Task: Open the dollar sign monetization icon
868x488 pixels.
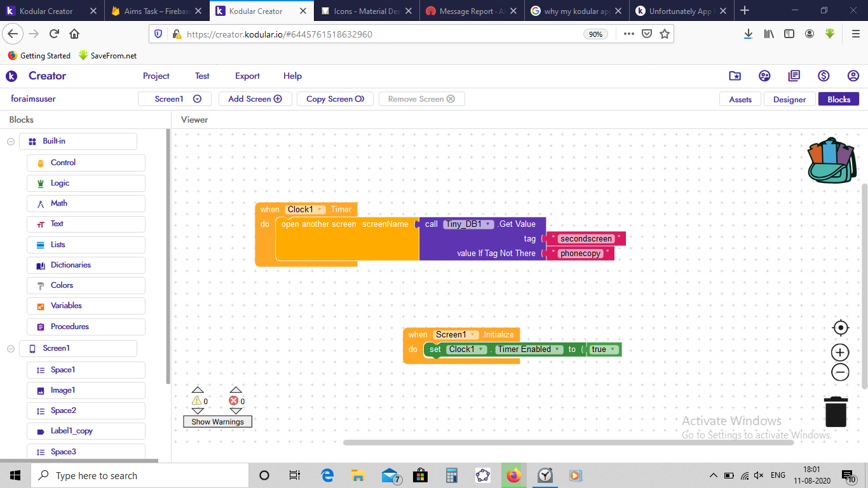Action: 824,76
